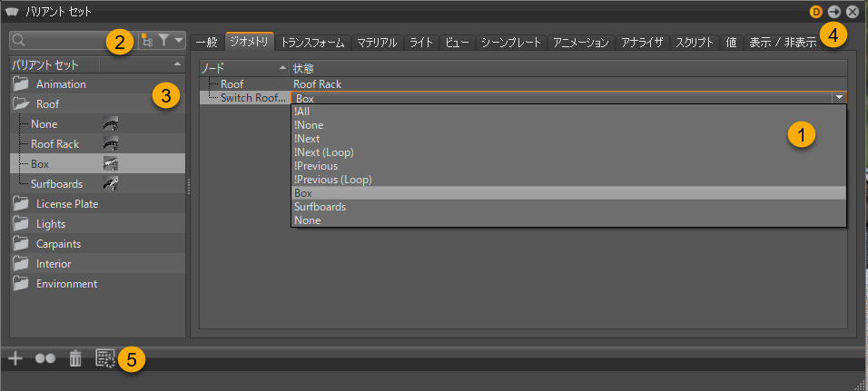Viewport: 868px width, 391px height.
Task: Click the Box combo box dropdown arrow
Action: [839, 98]
